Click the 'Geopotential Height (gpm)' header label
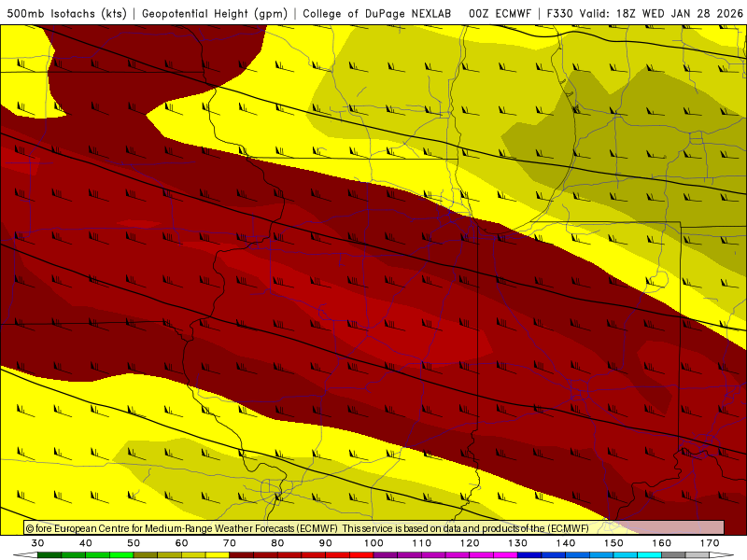747x560 pixels. [x=215, y=14]
